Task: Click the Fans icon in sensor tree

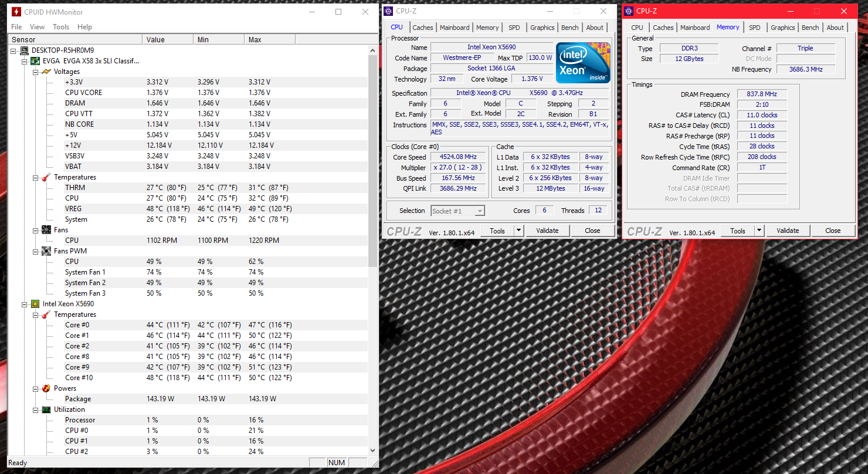Action: coord(46,230)
